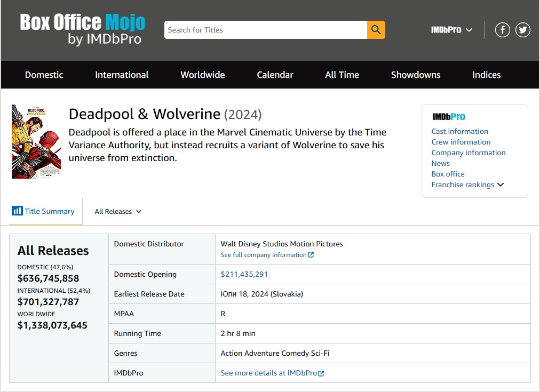This screenshot has height=392, width=540.
Task: Open the Worldwide menu
Action: click(203, 75)
